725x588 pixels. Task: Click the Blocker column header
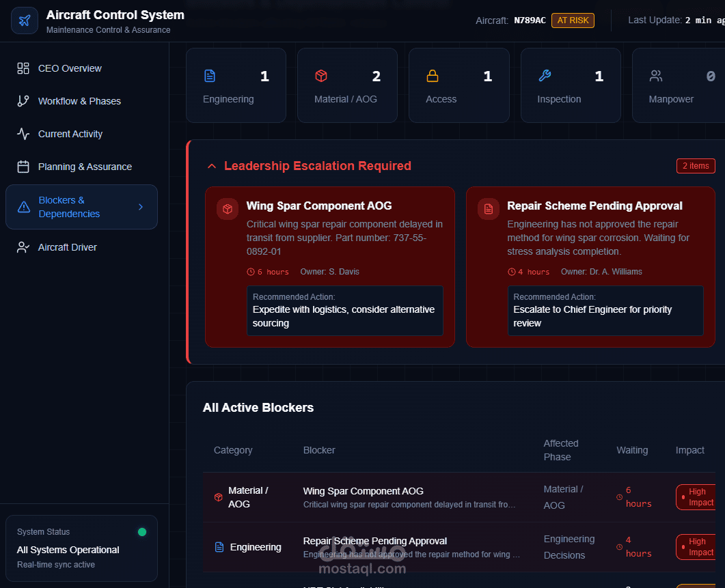tap(319, 450)
